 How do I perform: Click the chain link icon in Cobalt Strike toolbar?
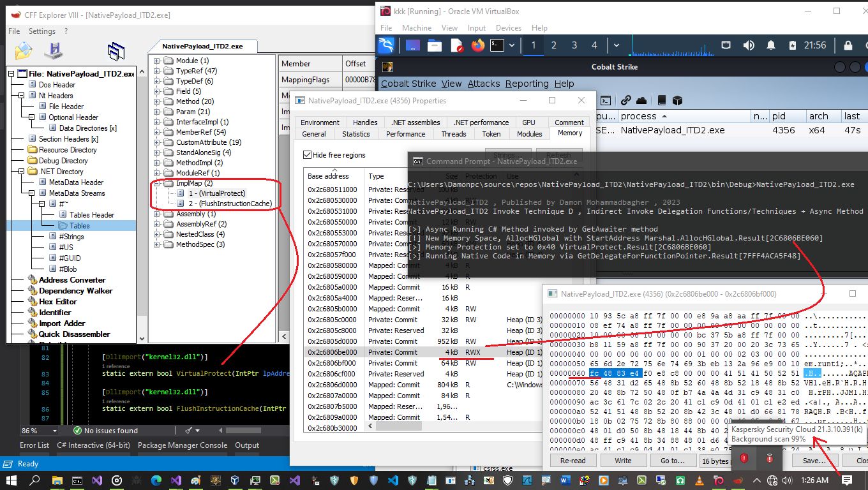pyautogui.click(x=625, y=100)
